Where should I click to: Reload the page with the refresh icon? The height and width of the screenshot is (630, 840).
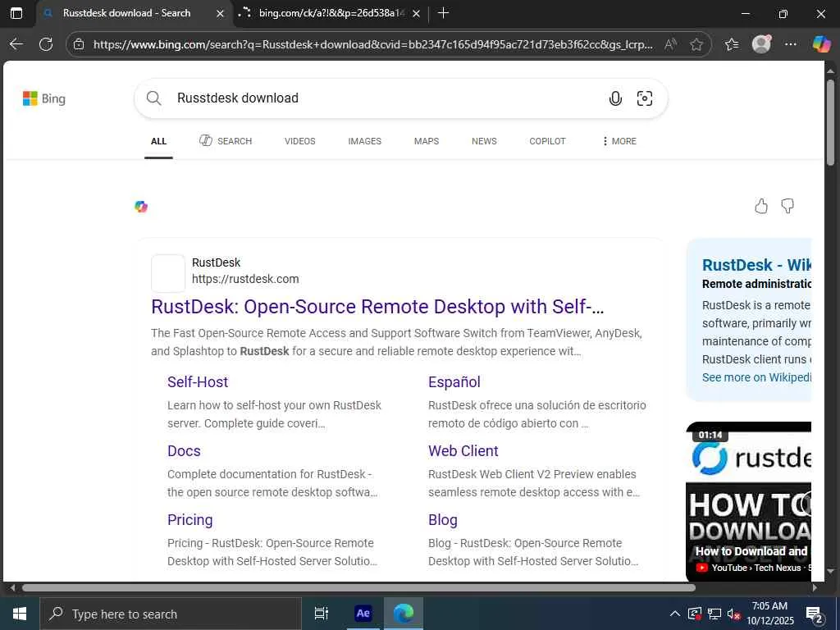point(46,44)
